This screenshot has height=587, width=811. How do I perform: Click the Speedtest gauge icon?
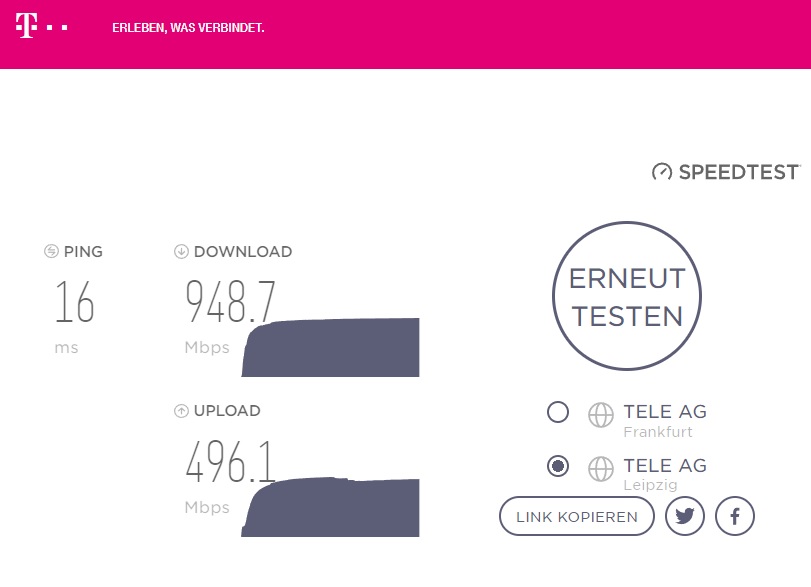tap(662, 172)
